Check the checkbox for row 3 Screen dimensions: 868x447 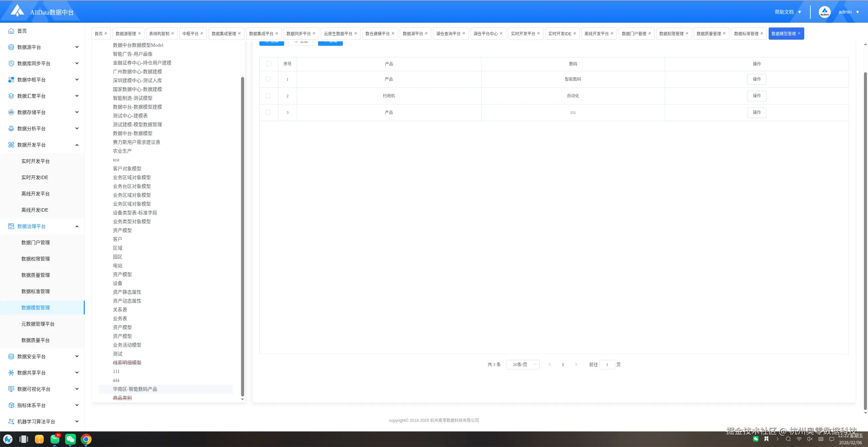[x=268, y=112]
